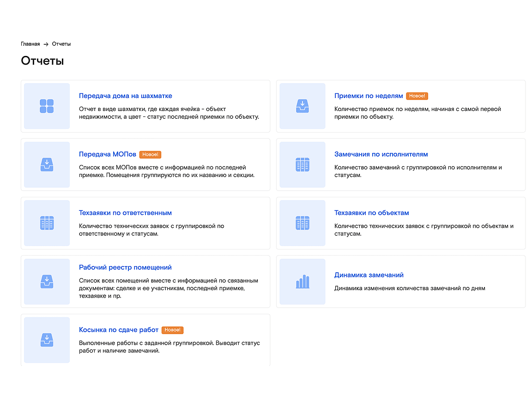Click the bar chart icon for Динамика замечаний
532x402 pixels.
pos(302,281)
